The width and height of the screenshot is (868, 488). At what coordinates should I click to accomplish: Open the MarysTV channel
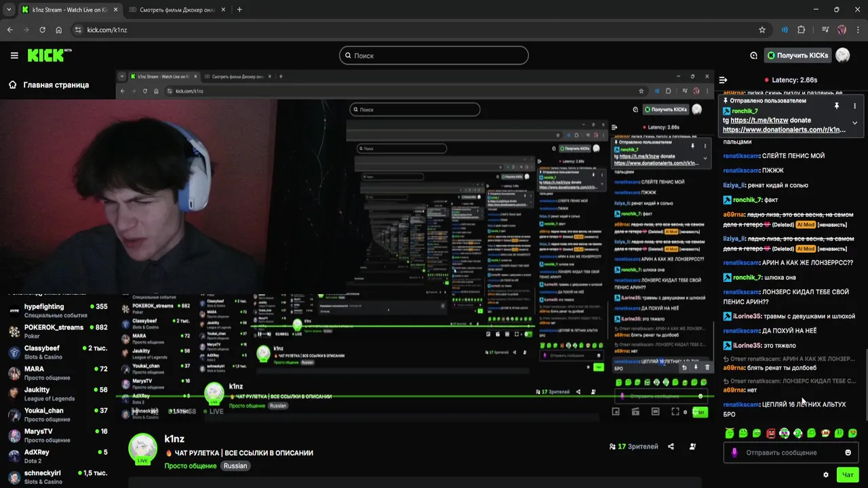click(x=57, y=436)
